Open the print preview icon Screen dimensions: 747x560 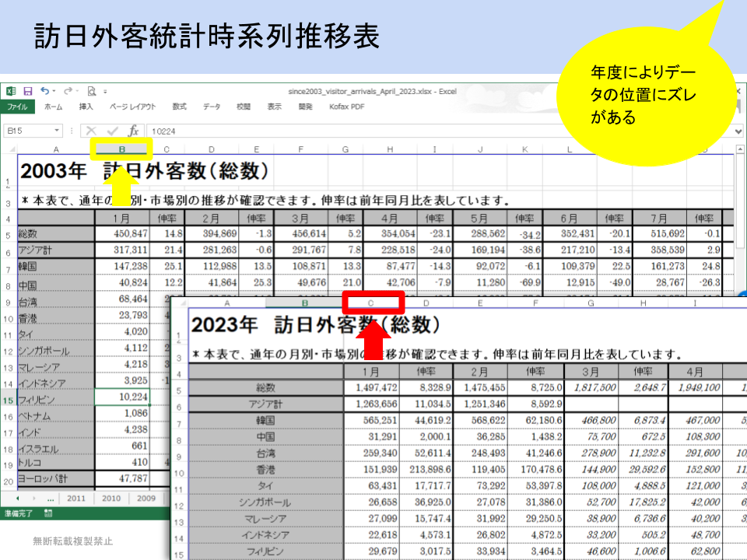[92, 91]
